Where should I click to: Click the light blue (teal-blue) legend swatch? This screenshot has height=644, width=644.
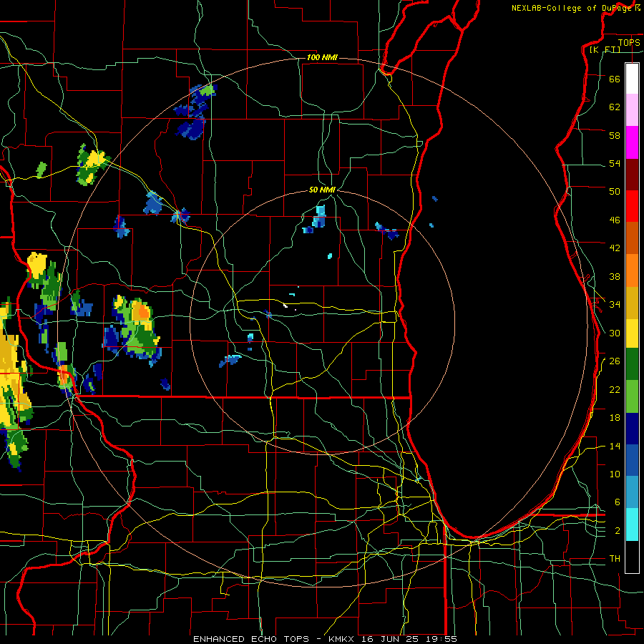(x=632, y=492)
